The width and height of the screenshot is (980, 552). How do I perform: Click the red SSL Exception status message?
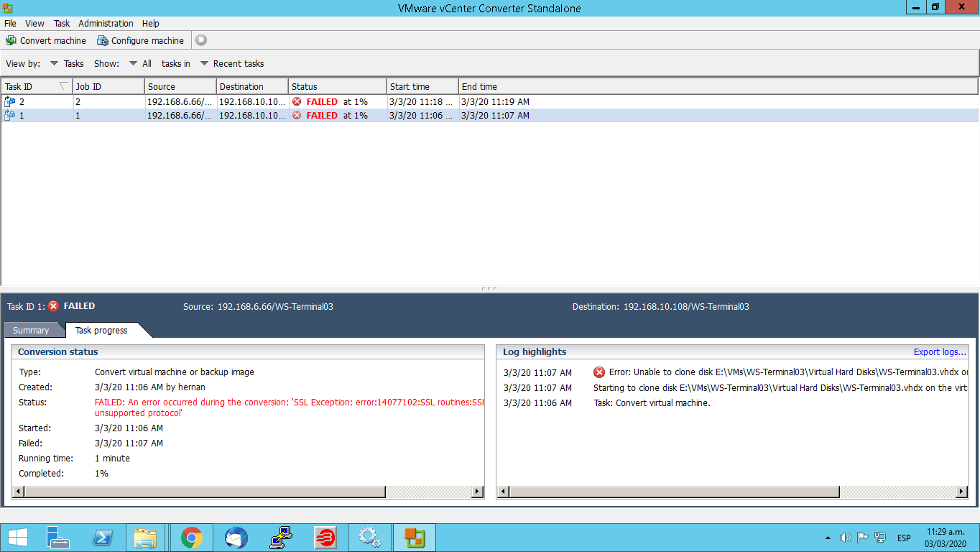pos(290,408)
